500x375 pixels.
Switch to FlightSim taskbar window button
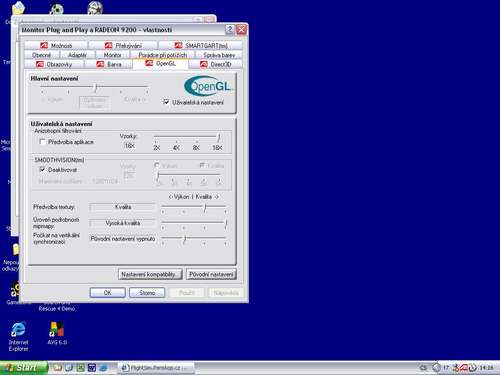(156, 368)
